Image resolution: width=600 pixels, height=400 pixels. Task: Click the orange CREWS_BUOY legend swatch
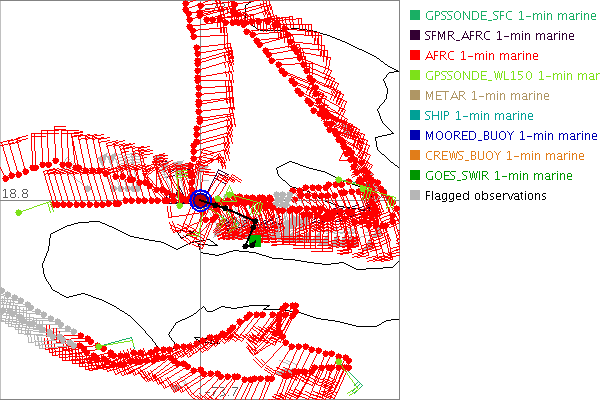point(413,156)
